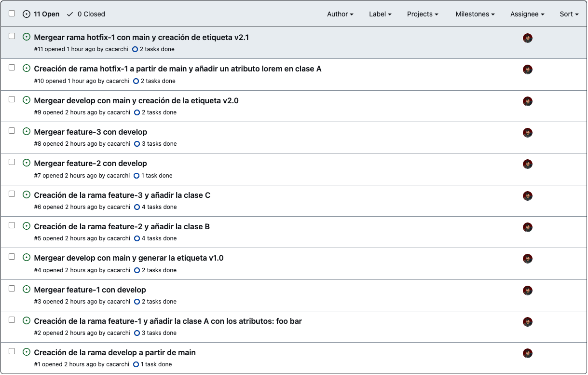Select checkbox for feature-2 clase B issue

point(12,225)
